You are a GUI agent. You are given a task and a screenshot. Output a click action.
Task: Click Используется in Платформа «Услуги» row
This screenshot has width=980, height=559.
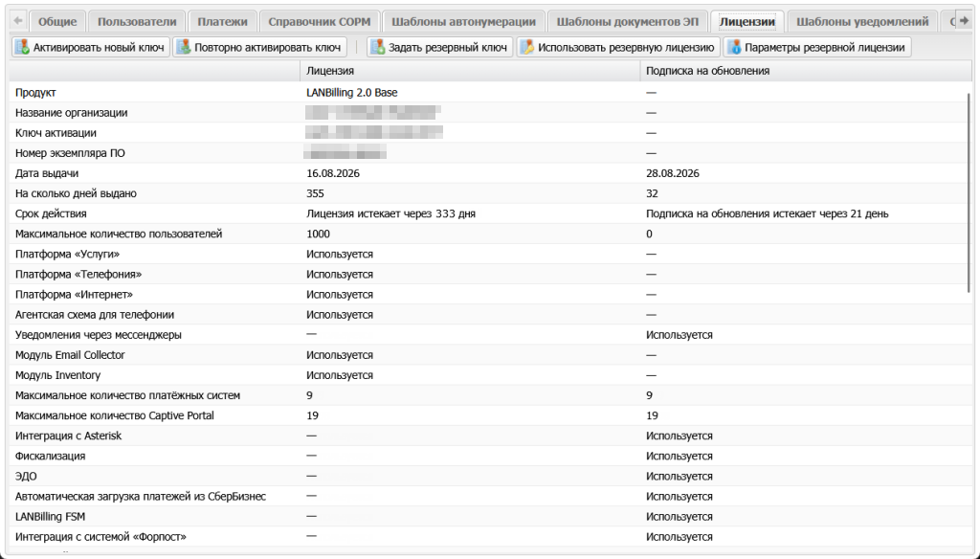340,254
